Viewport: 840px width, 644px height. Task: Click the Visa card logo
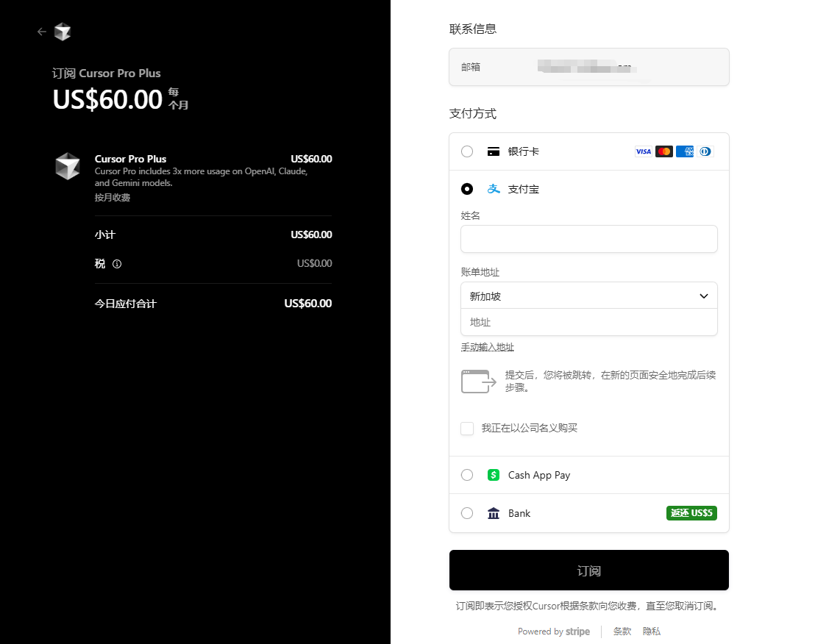pyautogui.click(x=644, y=151)
